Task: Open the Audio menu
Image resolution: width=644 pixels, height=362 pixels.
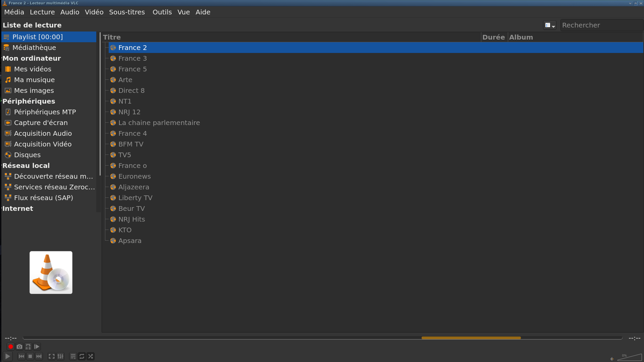Action: tap(70, 12)
